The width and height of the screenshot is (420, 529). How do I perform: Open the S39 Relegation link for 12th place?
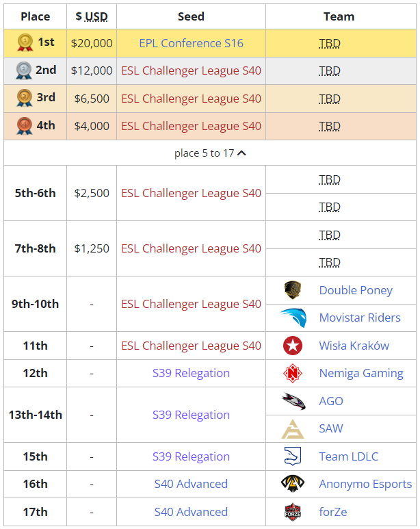191,373
